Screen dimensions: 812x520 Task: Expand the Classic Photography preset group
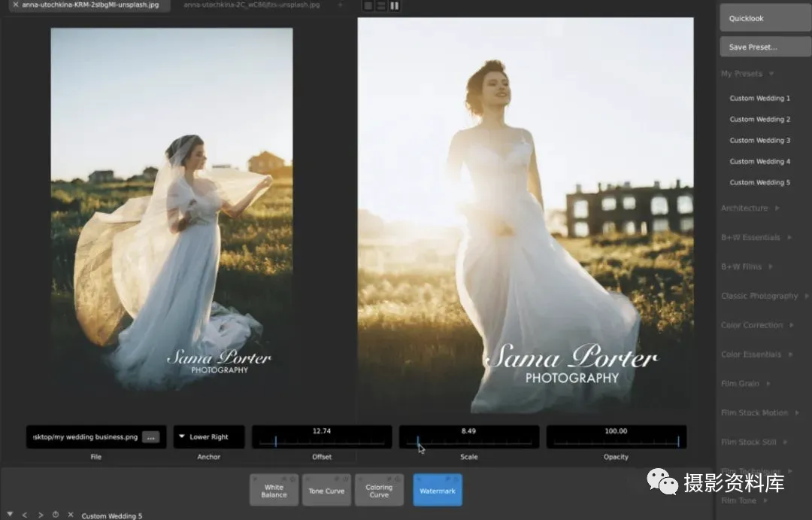765,296
